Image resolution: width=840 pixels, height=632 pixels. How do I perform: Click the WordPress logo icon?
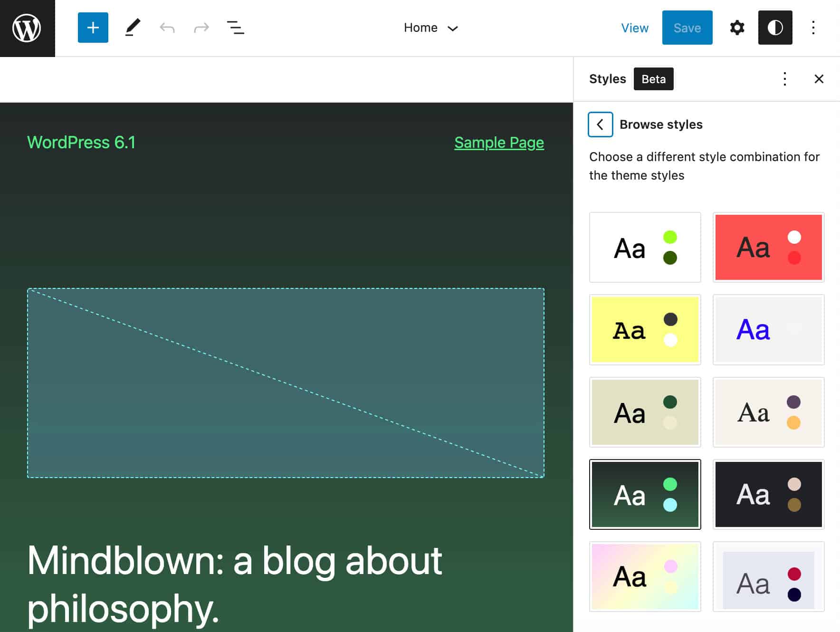tap(27, 28)
